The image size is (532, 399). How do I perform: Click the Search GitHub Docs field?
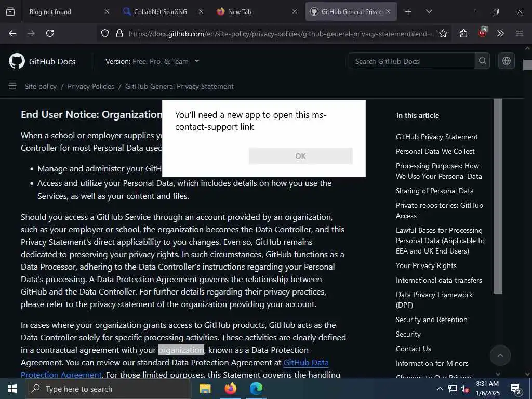pyautogui.click(x=411, y=61)
